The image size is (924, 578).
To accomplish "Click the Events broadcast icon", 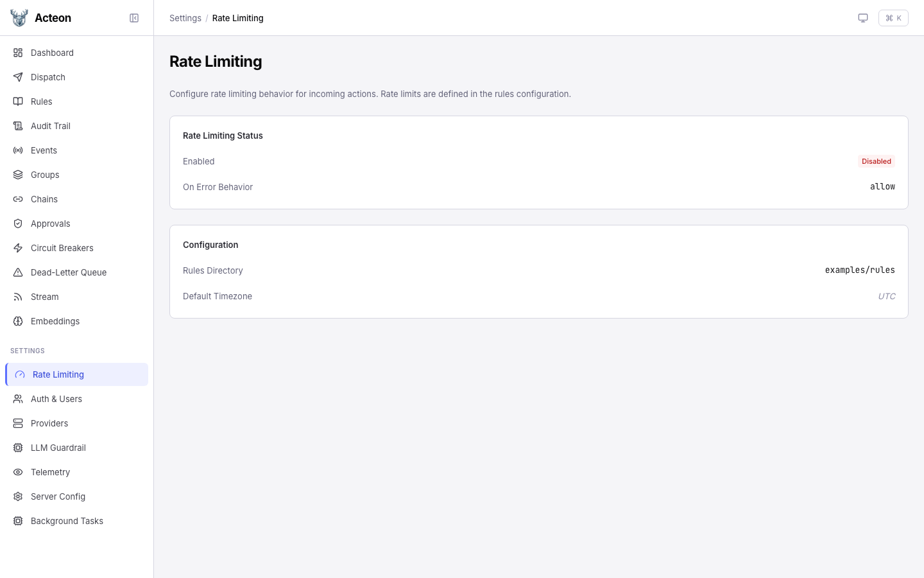I will tap(18, 150).
